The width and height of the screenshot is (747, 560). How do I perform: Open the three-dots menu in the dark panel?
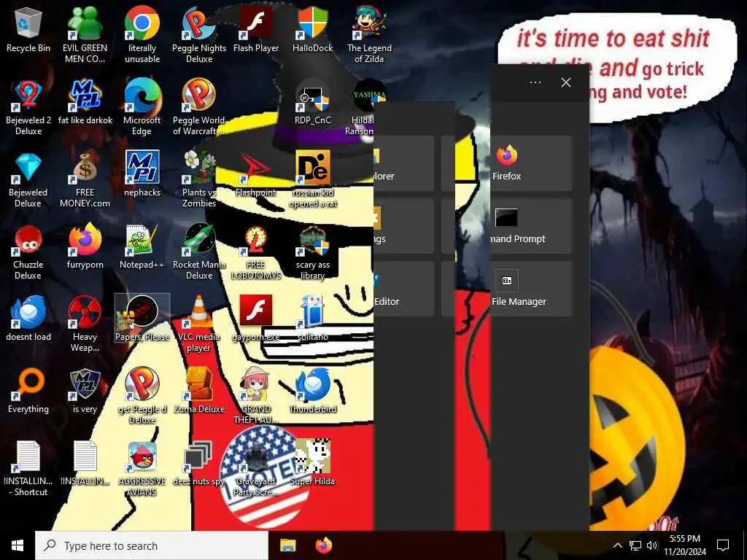pos(535,82)
